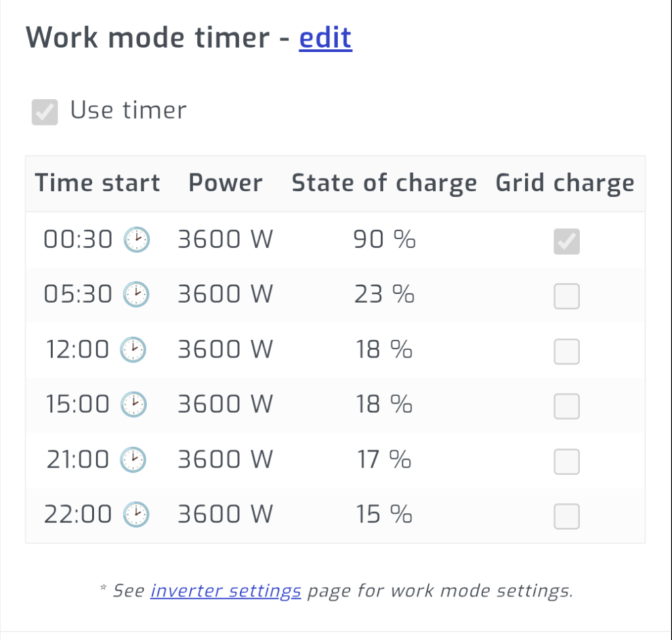Uncheck Grid charge for the 00:30 row
The width and height of the screenshot is (672, 640).
coord(566,241)
